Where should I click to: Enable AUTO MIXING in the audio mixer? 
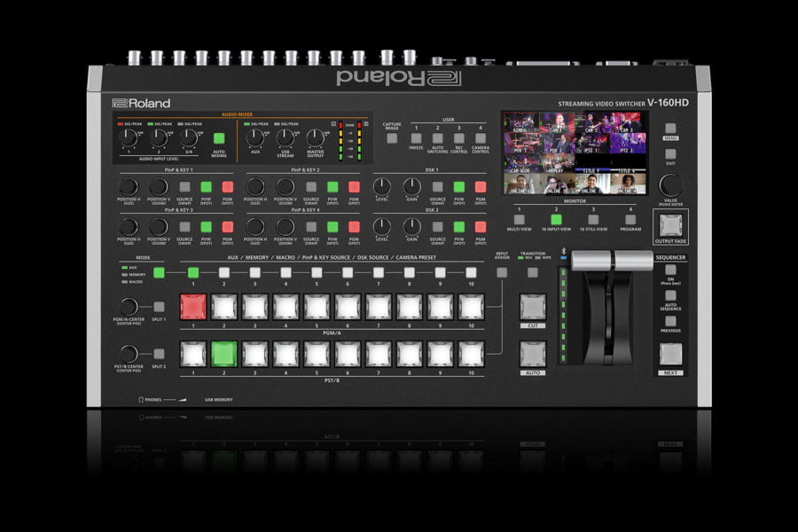pos(219,138)
